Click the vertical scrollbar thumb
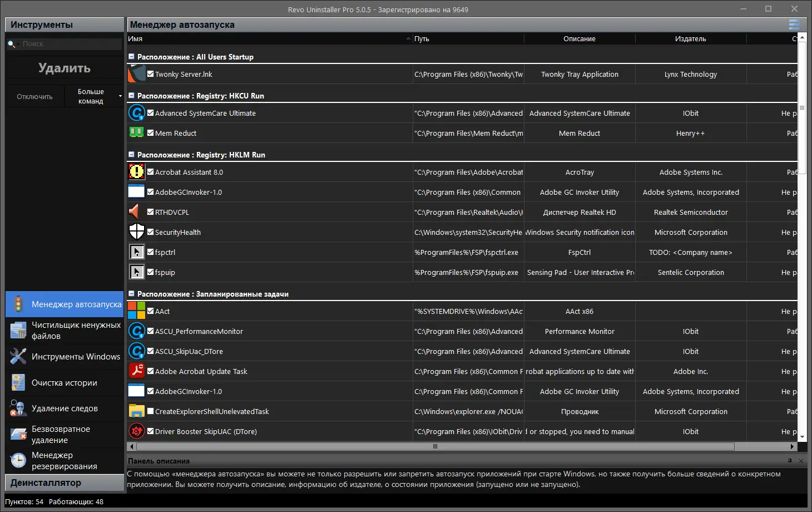The image size is (812, 512). click(x=802, y=107)
